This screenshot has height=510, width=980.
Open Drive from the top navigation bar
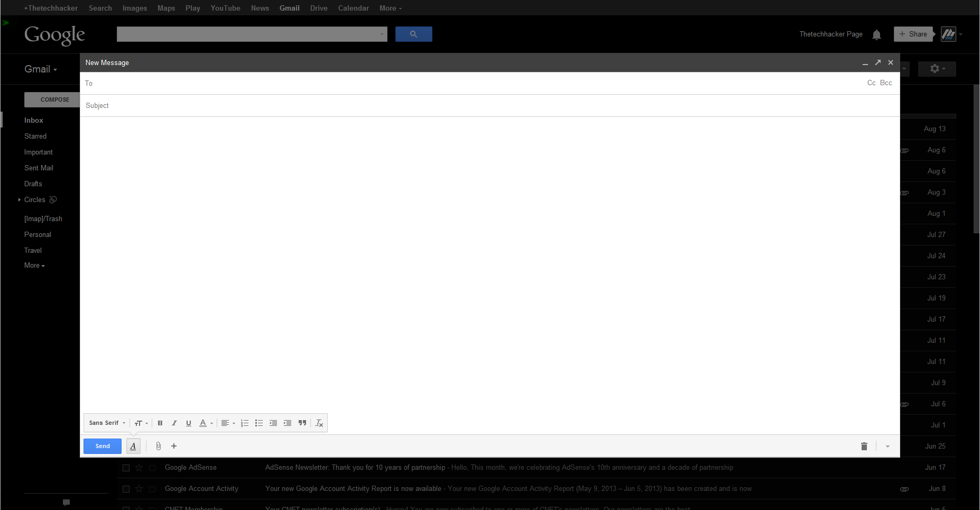pyautogui.click(x=318, y=8)
